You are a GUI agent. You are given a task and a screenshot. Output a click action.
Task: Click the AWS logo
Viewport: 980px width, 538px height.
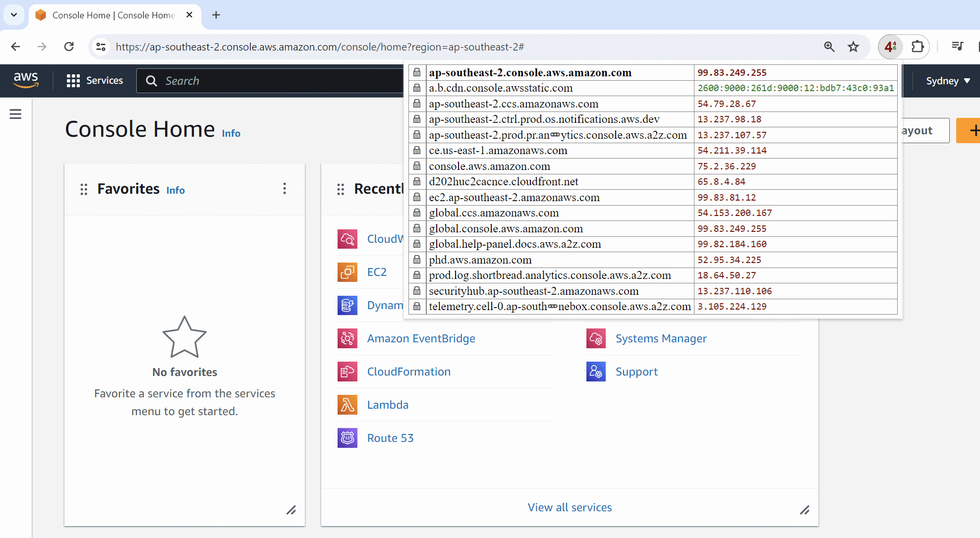tap(26, 80)
